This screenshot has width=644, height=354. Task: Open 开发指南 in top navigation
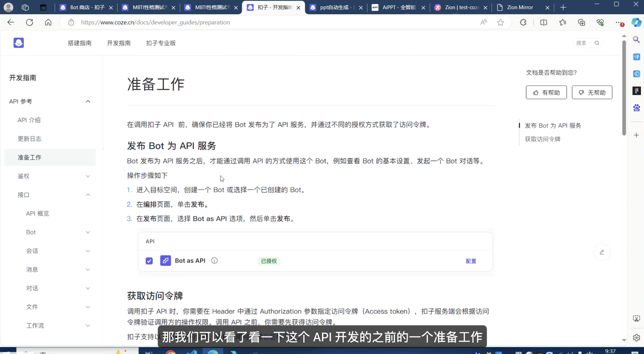[x=119, y=43]
